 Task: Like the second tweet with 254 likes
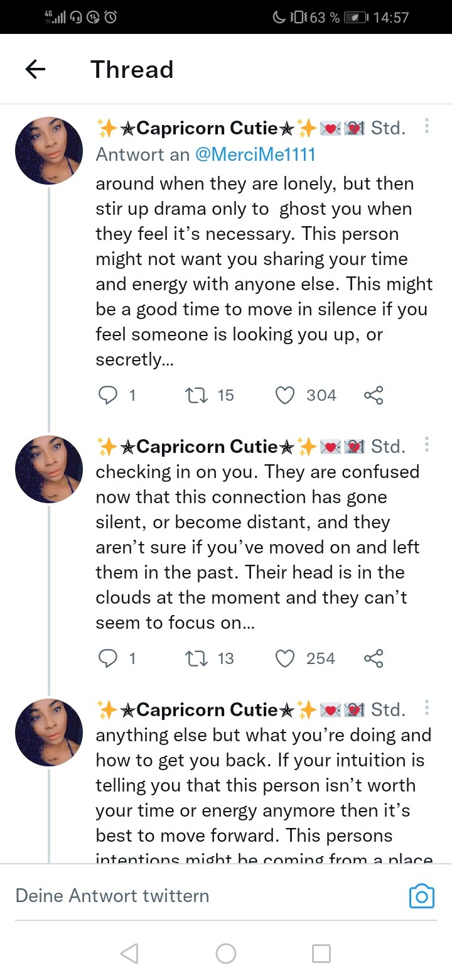pos(286,658)
